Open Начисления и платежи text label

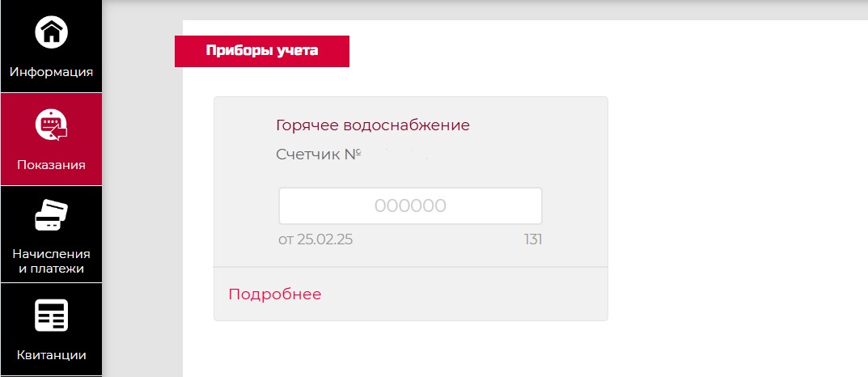pyautogui.click(x=51, y=261)
